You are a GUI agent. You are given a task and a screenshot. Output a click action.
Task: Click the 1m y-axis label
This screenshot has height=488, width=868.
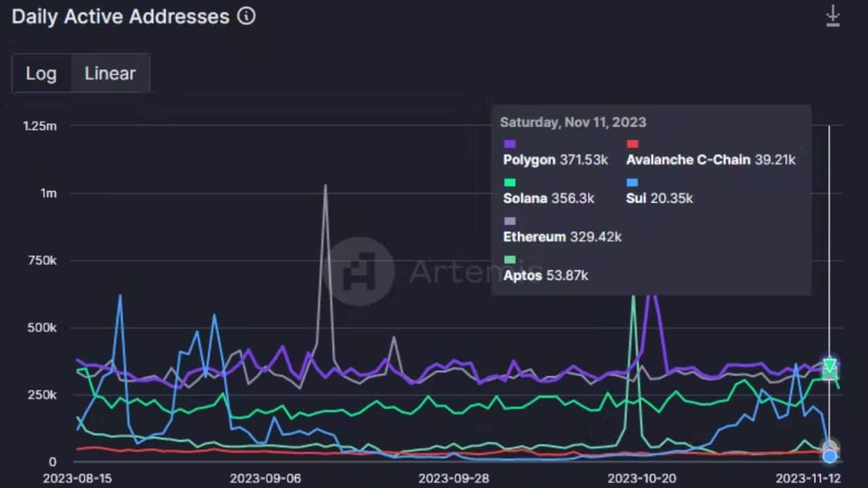tap(49, 193)
